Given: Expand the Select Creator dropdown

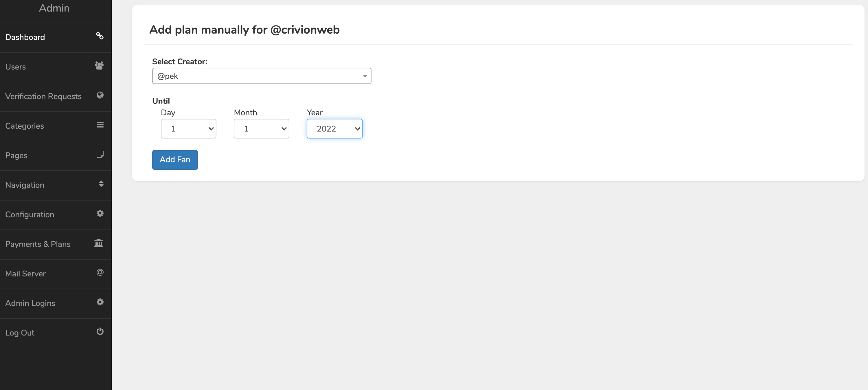Looking at the screenshot, I should pyautogui.click(x=261, y=75).
